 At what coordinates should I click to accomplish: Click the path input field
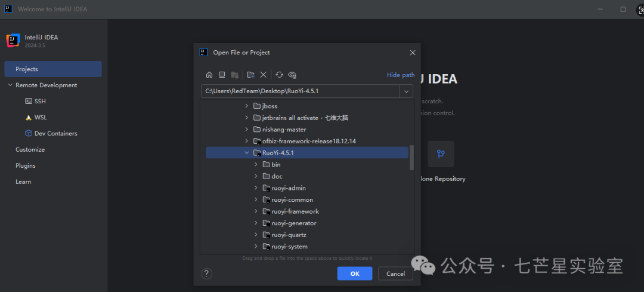point(300,91)
